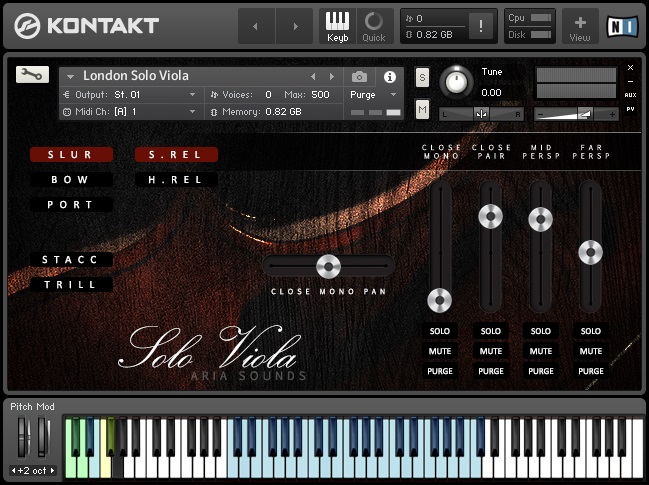Click the Close Mono Pan slider knob
The image size is (649, 485).
[x=328, y=267]
